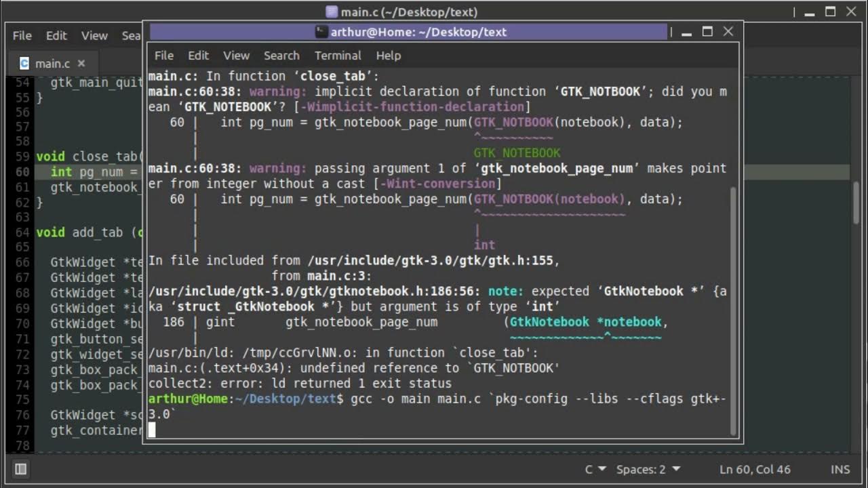Click 'In function close_tab' first terminal line
Viewport: 868px width, 488px height.
pos(264,76)
